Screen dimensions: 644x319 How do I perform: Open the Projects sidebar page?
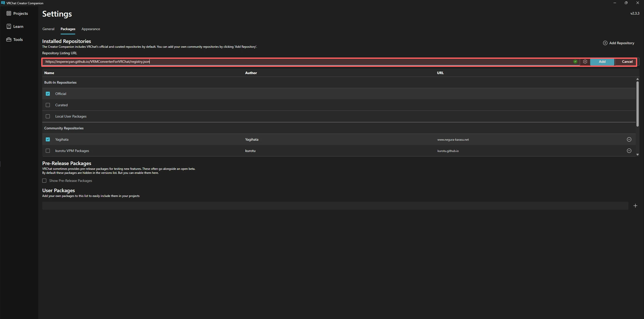click(x=17, y=13)
